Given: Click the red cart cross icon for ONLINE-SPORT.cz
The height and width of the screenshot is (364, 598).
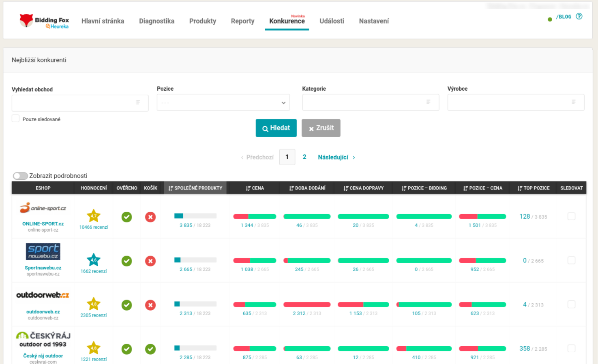Looking at the screenshot, I should [150, 217].
